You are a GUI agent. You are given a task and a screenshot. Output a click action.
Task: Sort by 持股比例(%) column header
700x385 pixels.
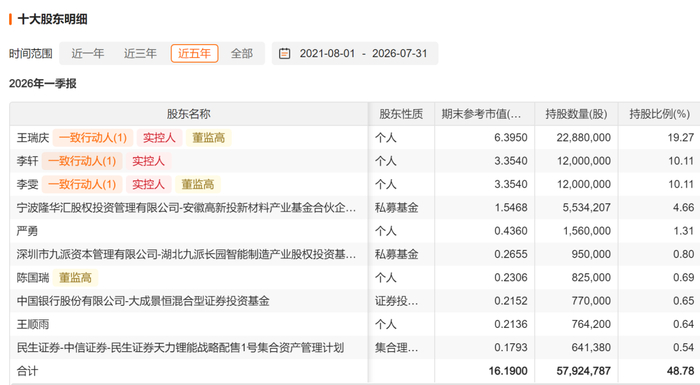click(x=659, y=114)
